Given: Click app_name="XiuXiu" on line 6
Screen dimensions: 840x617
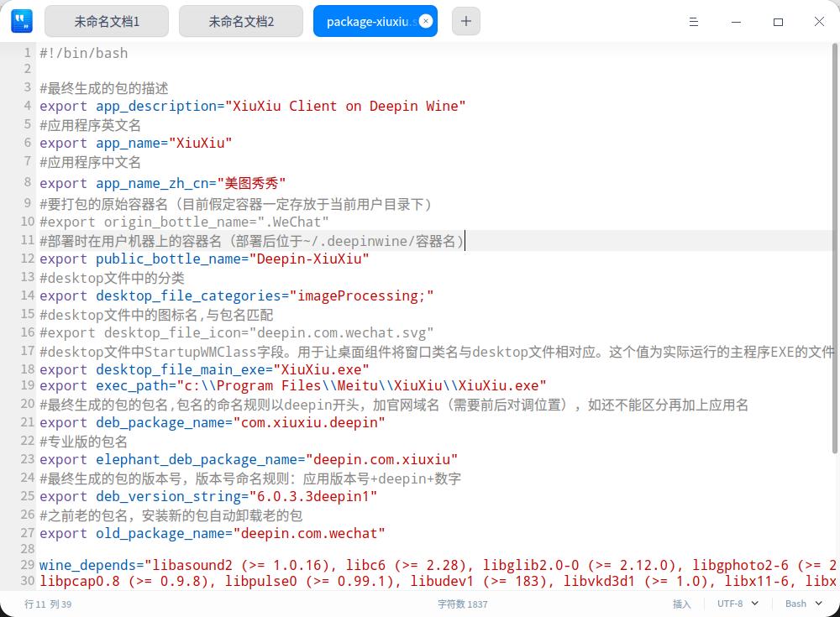Looking at the screenshot, I should coord(164,143).
